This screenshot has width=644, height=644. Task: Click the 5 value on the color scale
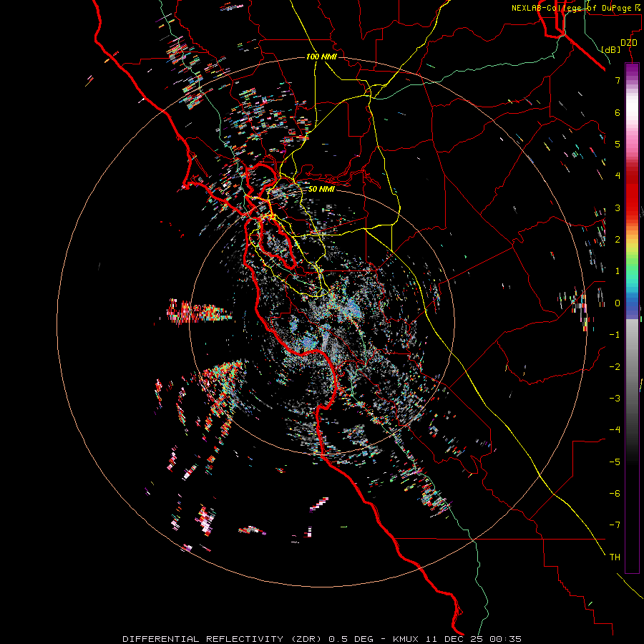pyautogui.click(x=618, y=144)
